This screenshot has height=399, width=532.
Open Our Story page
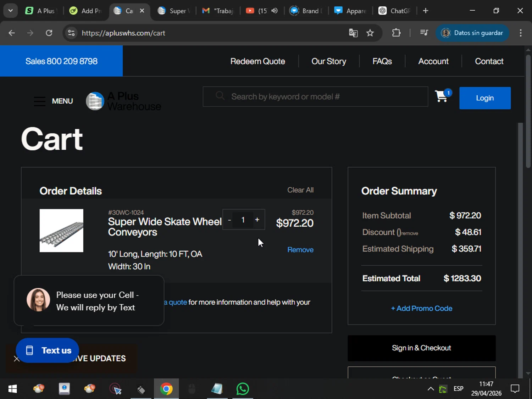(329, 61)
